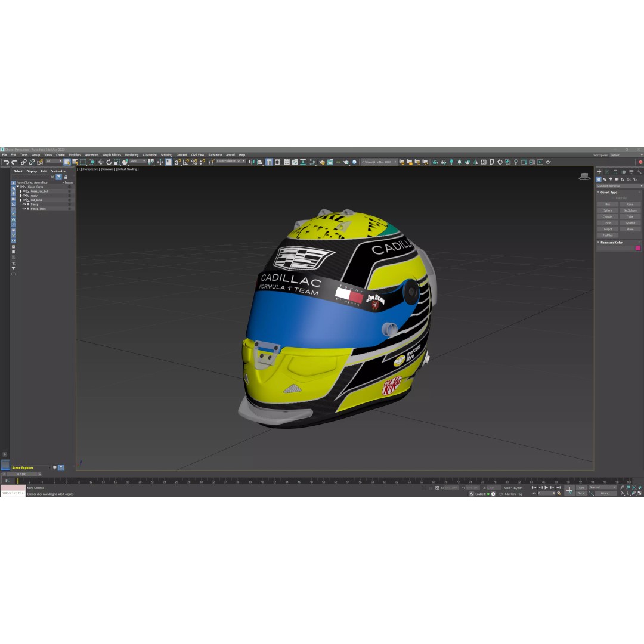
Task: Click the Auto key button
Action: (581, 488)
